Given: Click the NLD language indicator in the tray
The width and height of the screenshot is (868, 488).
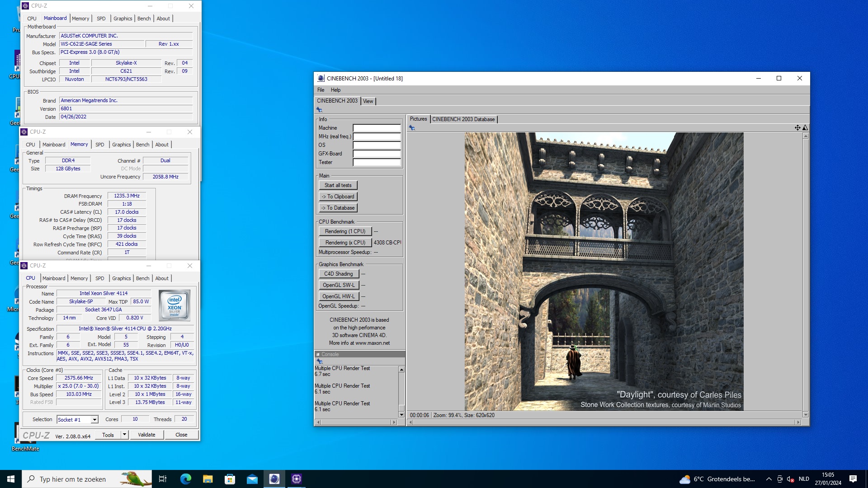Looking at the screenshot, I should [x=804, y=479].
